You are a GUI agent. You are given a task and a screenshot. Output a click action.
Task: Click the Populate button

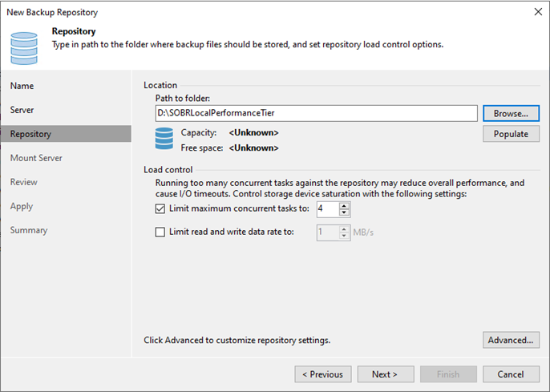click(x=511, y=134)
